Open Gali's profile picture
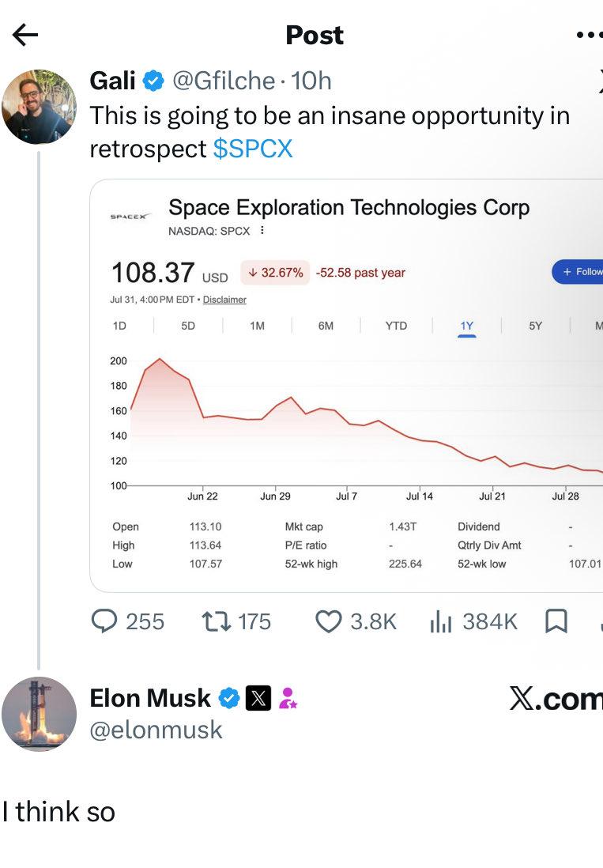Screen dimensions: 603x868 (x=40, y=107)
